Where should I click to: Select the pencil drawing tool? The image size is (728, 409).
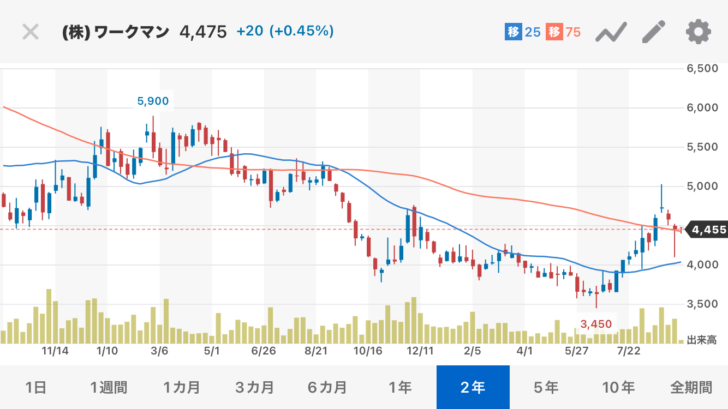click(x=653, y=32)
